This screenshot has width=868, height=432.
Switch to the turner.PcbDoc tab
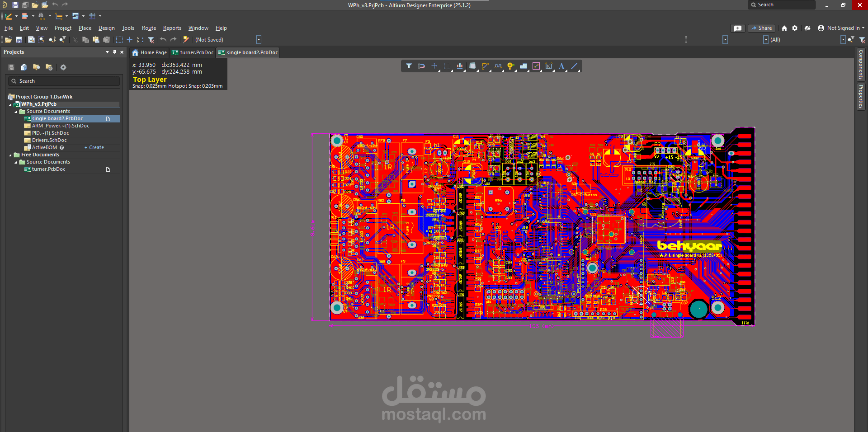point(193,52)
